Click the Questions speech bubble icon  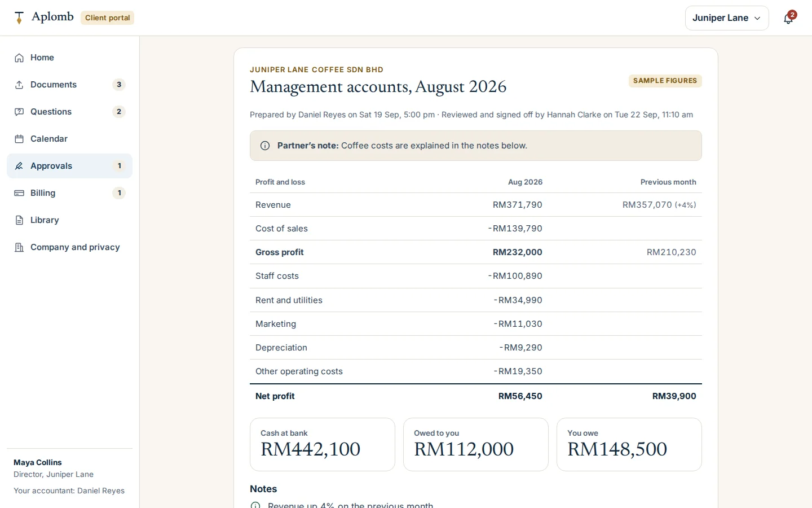click(x=19, y=112)
